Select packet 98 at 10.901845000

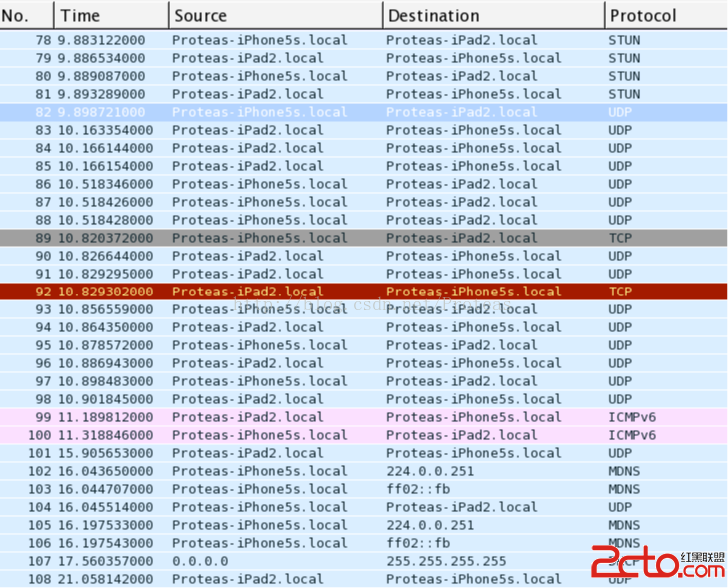(364, 399)
